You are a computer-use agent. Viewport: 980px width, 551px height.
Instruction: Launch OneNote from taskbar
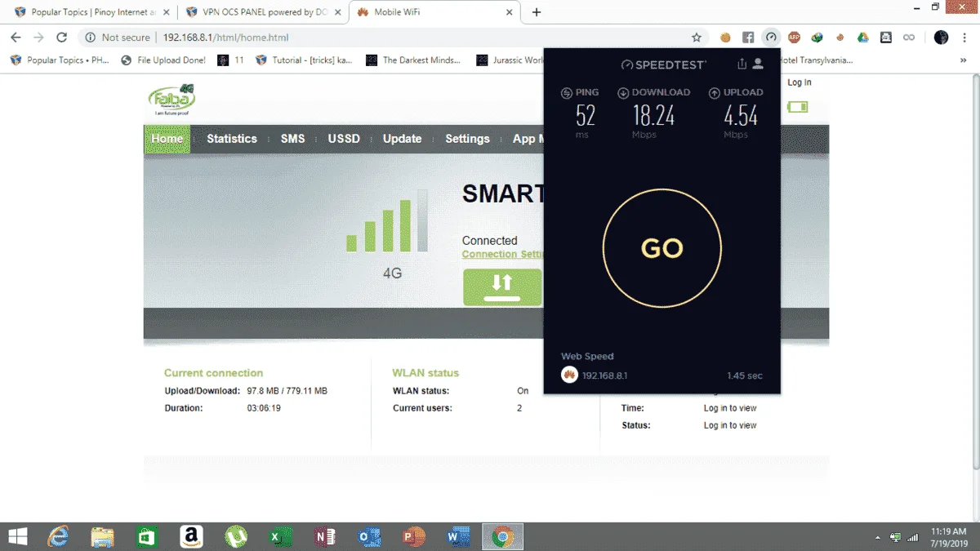point(324,536)
